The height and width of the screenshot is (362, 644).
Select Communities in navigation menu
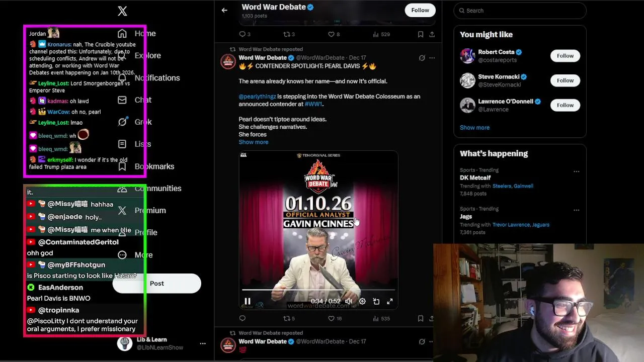click(x=158, y=189)
